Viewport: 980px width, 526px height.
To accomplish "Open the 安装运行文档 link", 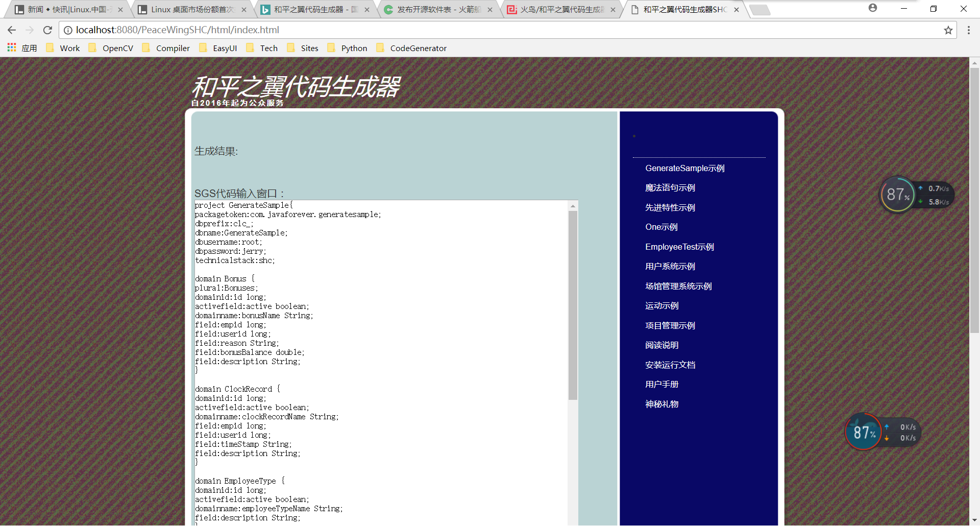I will (670, 365).
